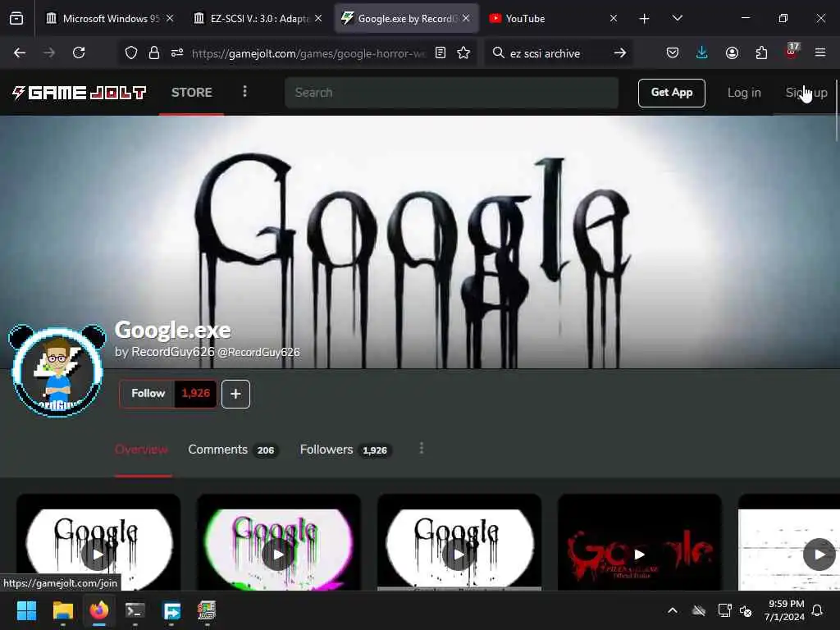Open the downloads panel

[x=702, y=52]
